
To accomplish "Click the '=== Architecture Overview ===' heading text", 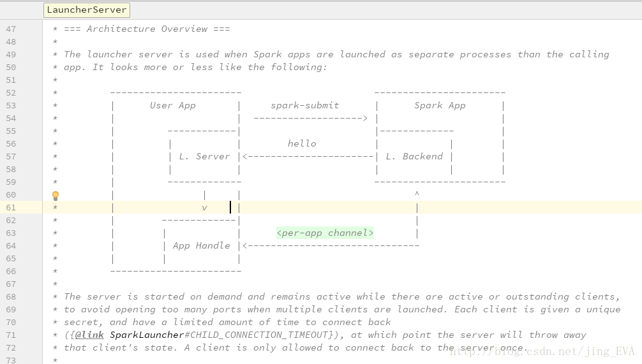I will coord(147,29).
